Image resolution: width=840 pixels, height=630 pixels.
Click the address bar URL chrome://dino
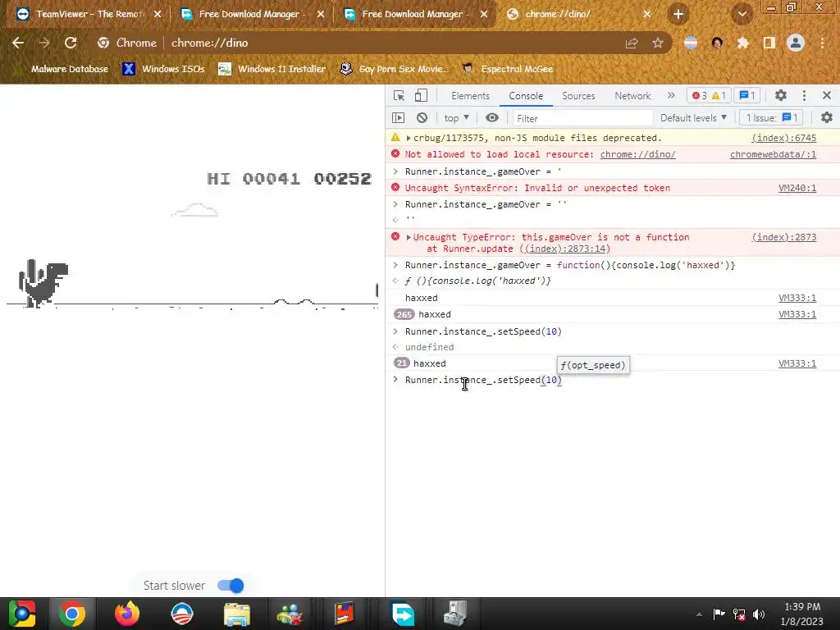tap(209, 43)
